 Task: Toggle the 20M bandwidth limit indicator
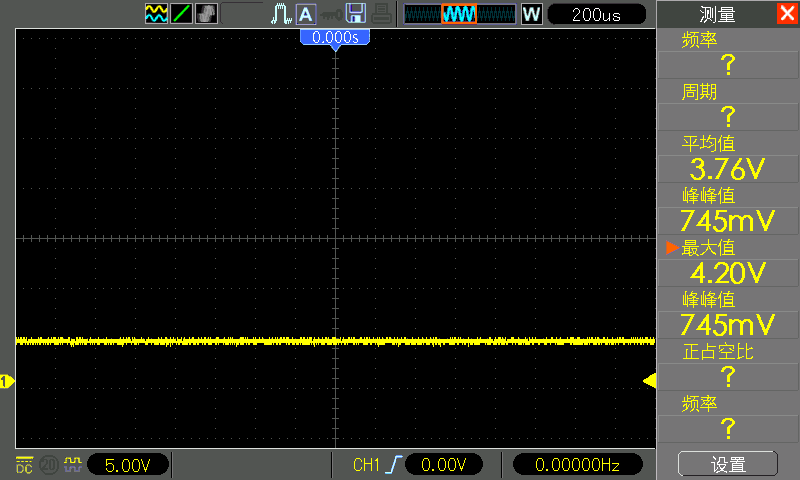[48, 464]
